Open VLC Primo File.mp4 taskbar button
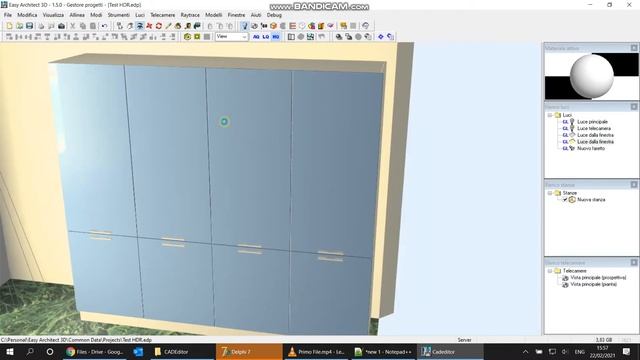 coord(316,351)
